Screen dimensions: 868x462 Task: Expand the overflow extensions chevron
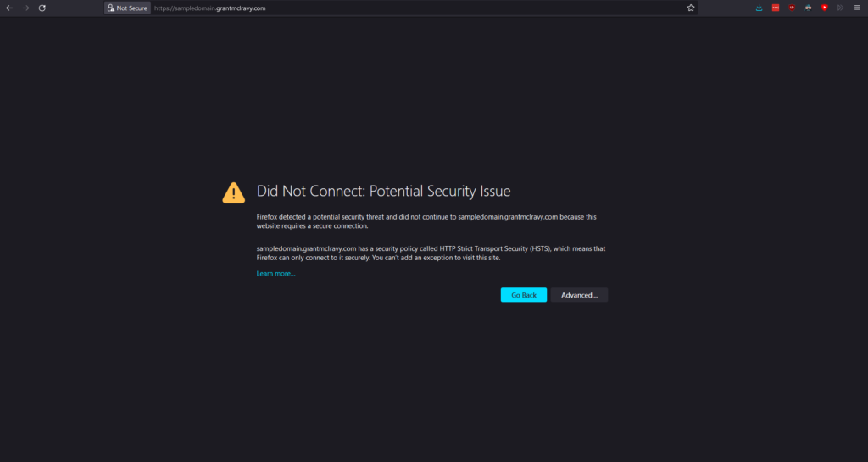[x=840, y=8]
